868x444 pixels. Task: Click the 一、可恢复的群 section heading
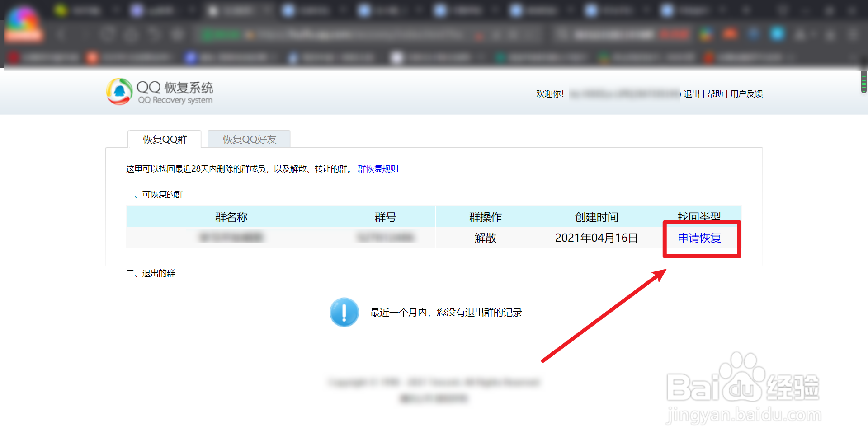pyautogui.click(x=155, y=195)
